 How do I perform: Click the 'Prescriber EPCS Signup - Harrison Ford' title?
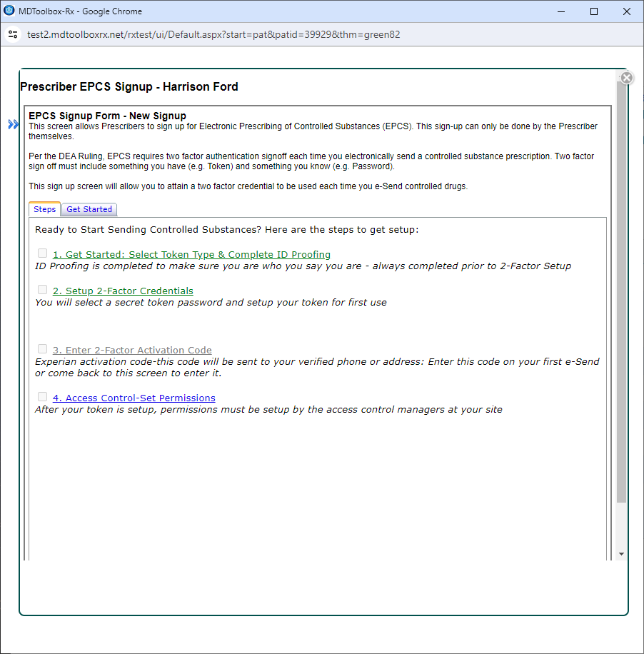point(129,87)
